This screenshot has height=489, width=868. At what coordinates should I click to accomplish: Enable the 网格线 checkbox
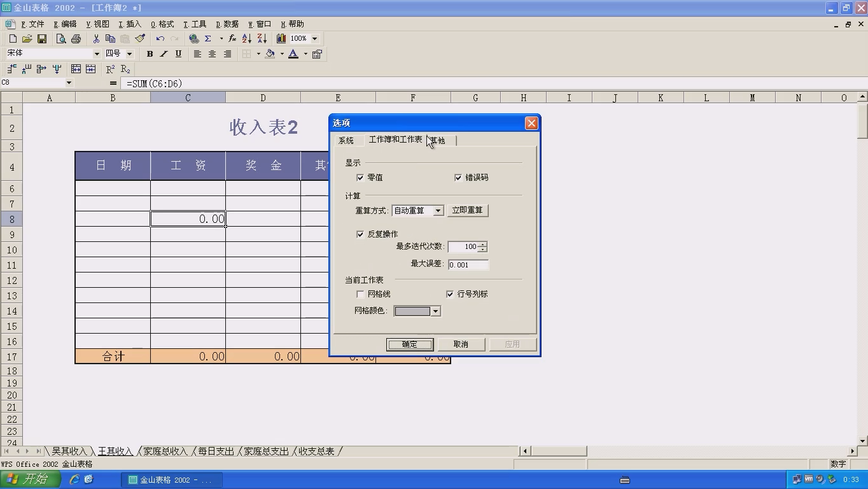point(360,294)
